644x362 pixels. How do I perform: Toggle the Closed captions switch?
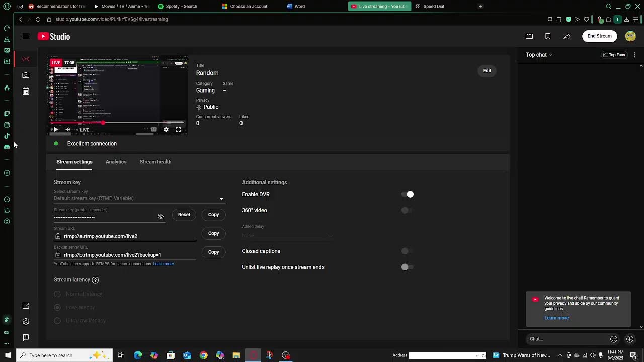(408, 251)
